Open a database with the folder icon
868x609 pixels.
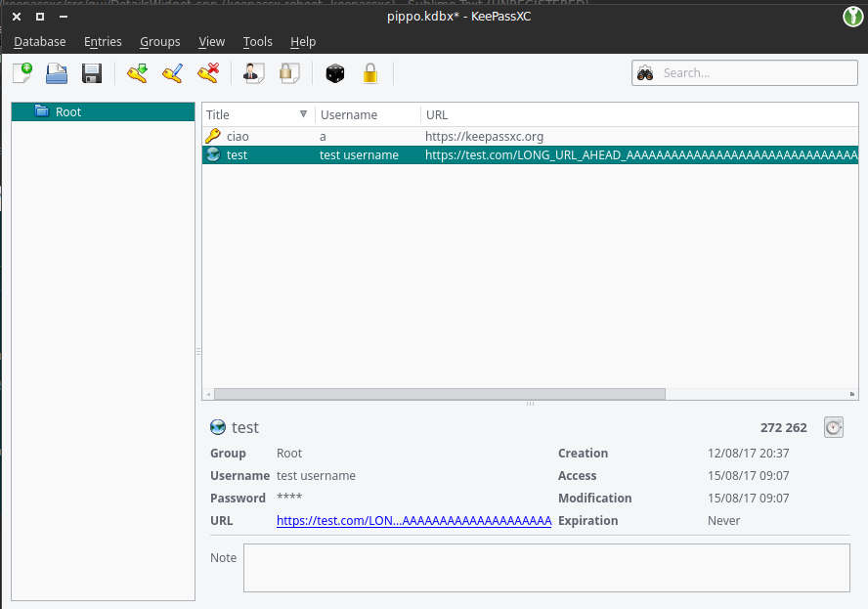(57, 73)
